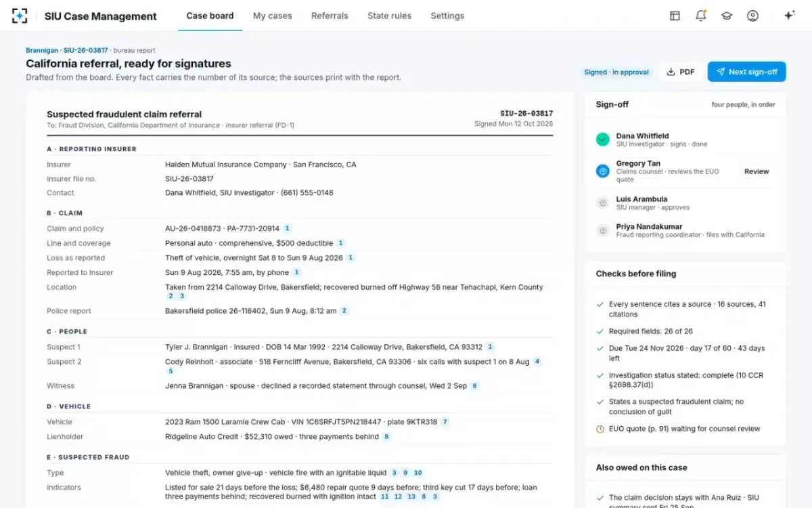The width and height of the screenshot is (812, 508).
Task: Click Luis Arambula's pending status icon
Action: pyautogui.click(x=602, y=203)
